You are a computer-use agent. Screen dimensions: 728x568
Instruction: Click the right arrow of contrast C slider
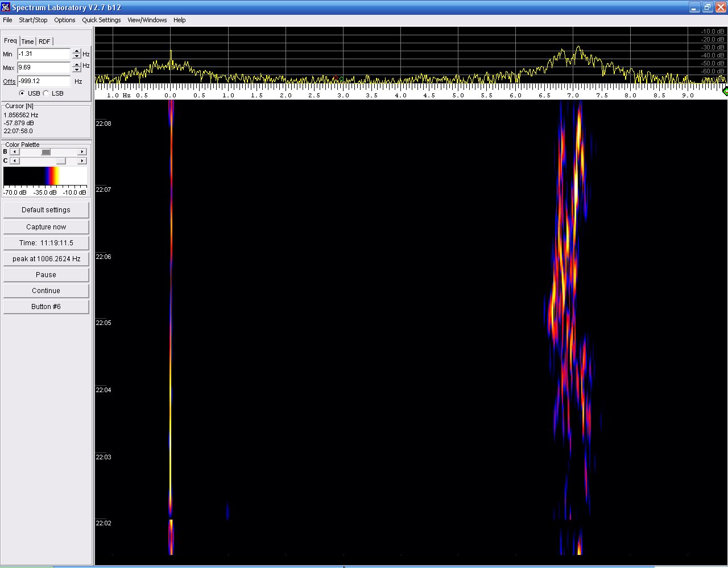[x=82, y=161]
